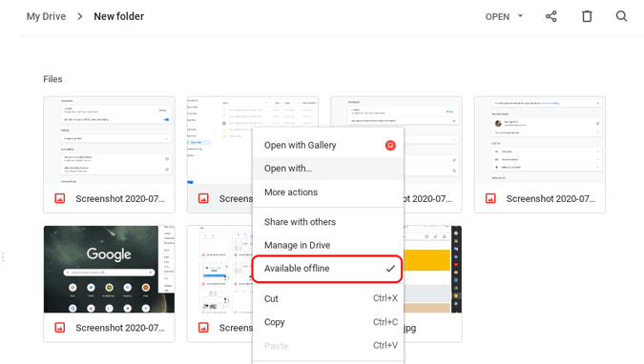644x364 pixels.
Task: Click the share icon in toolbar
Action: click(x=551, y=16)
